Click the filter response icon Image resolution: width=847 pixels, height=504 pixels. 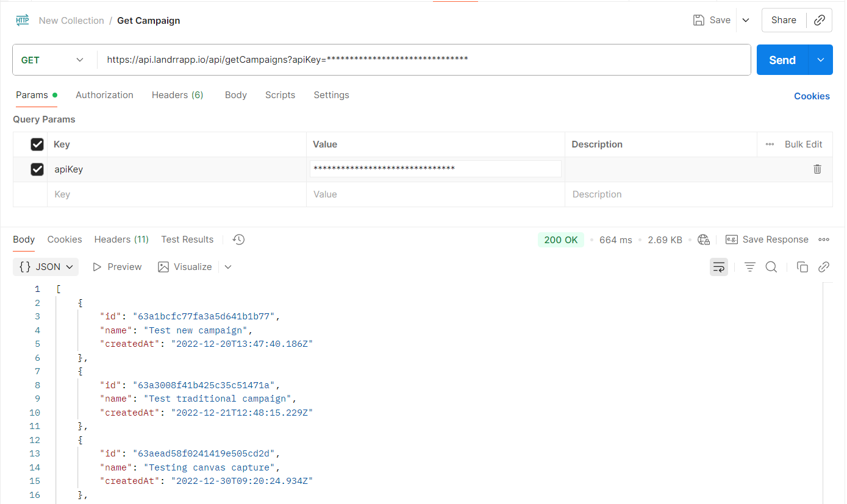click(x=749, y=267)
